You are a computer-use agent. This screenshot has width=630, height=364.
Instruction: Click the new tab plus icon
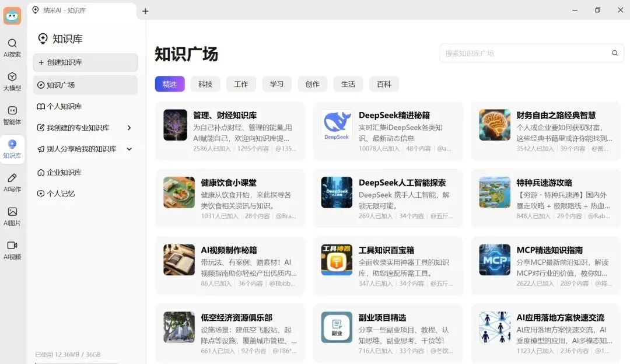point(145,11)
